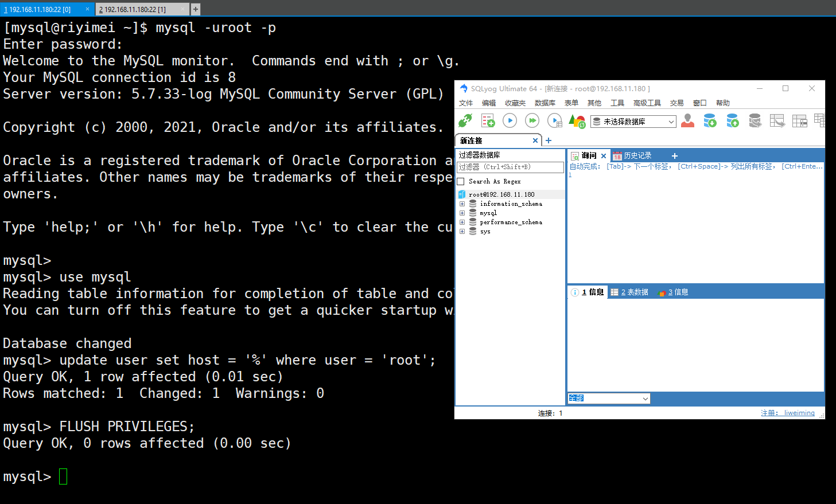Open the 交易 menu
This screenshot has width=836, height=504.
[677, 103]
